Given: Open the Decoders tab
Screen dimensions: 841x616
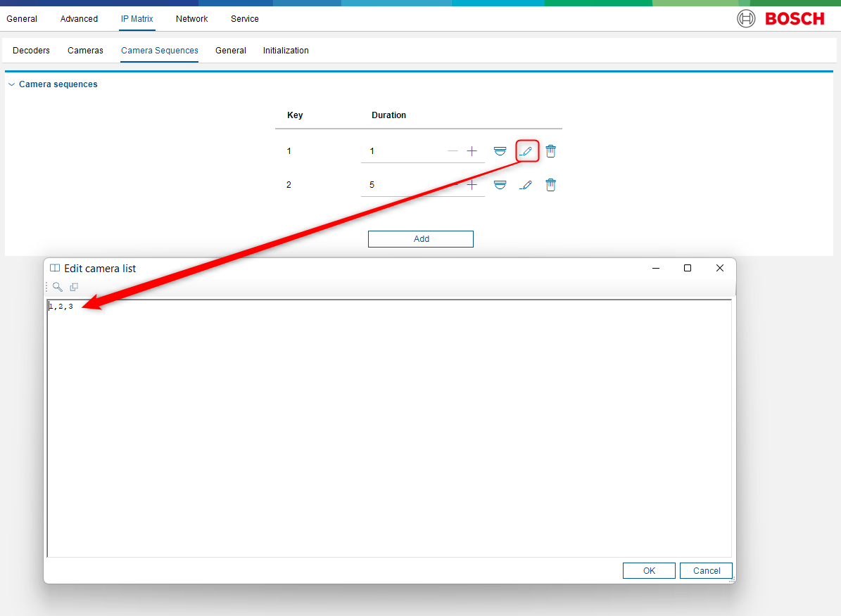Looking at the screenshot, I should (31, 51).
